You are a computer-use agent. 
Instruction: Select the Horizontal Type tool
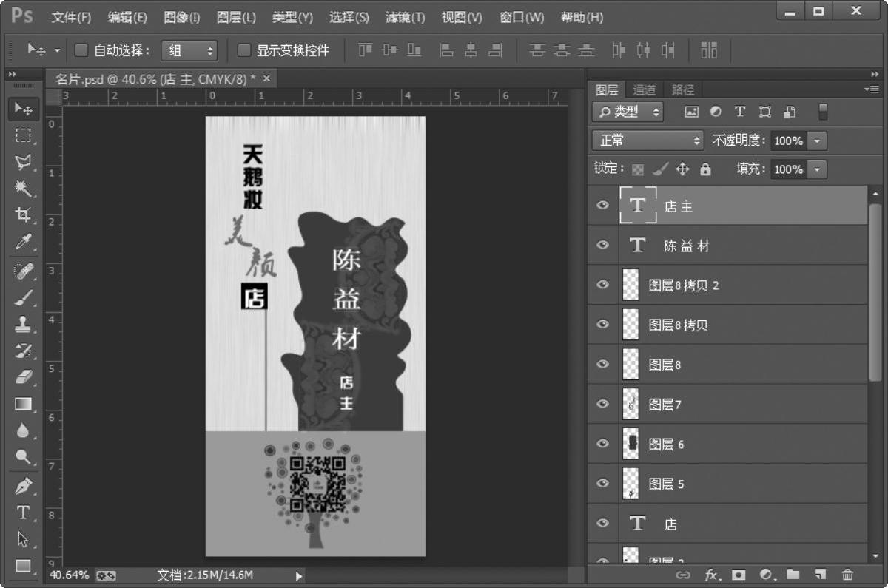point(24,513)
